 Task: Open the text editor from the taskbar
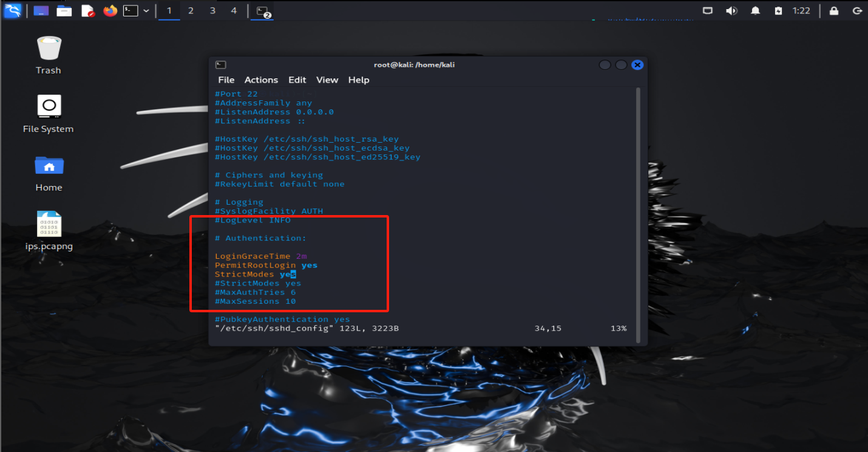pyautogui.click(x=87, y=10)
